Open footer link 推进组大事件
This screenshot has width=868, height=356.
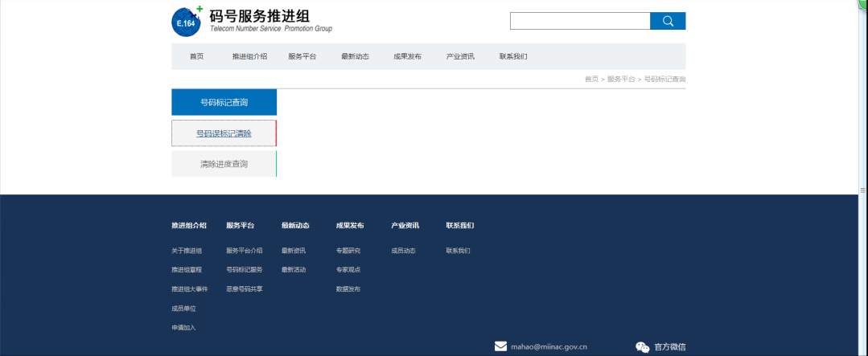coord(190,289)
